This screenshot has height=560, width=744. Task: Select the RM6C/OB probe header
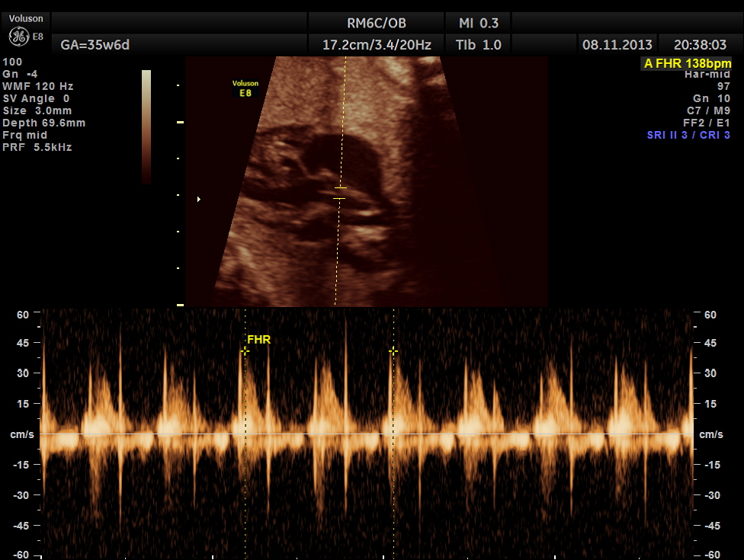click(377, 23)
